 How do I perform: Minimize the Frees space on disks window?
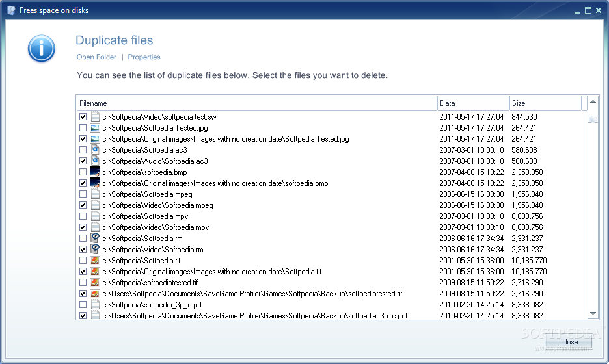577,11
